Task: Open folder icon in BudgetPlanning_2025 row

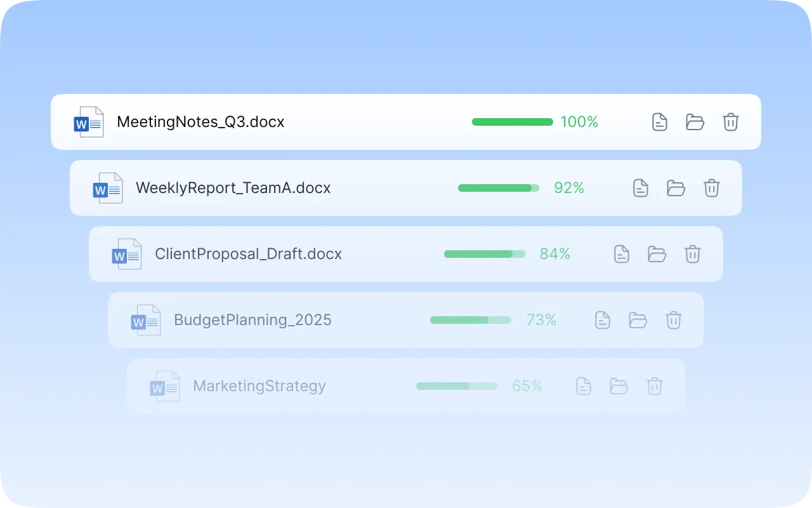Action: 638,320
